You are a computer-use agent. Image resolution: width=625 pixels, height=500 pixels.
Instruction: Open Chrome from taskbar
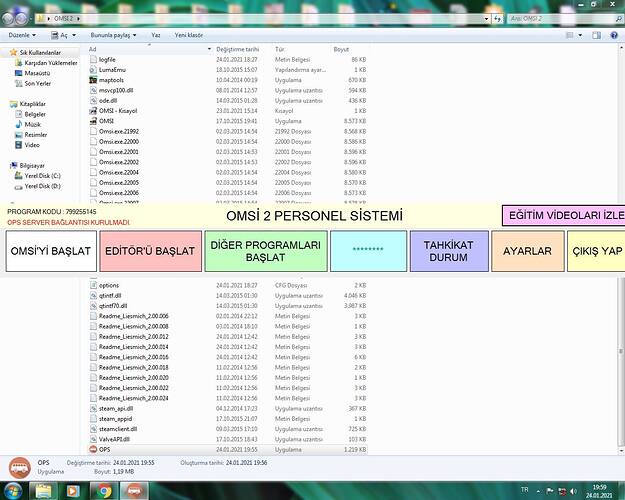click(104, 491)
